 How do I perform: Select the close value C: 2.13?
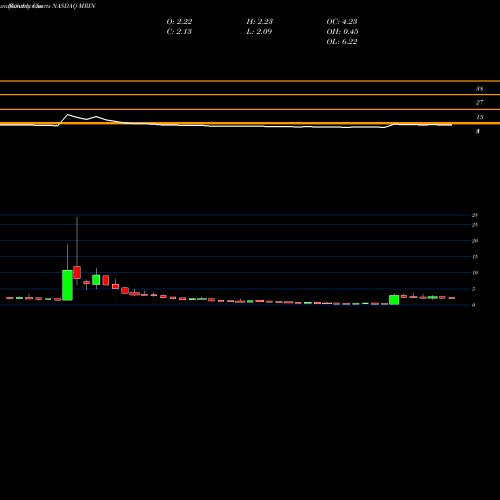(x=179, y=32)
